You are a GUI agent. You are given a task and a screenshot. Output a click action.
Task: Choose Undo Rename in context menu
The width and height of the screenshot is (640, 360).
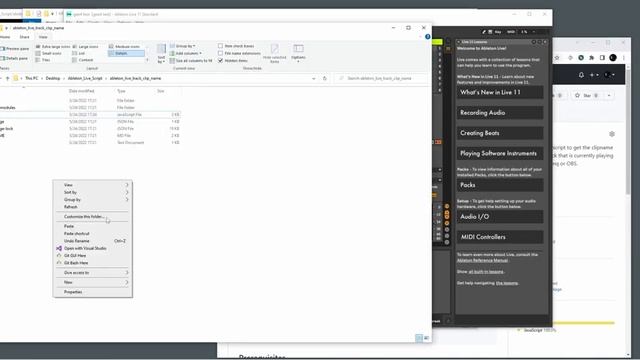click(77, 241)
